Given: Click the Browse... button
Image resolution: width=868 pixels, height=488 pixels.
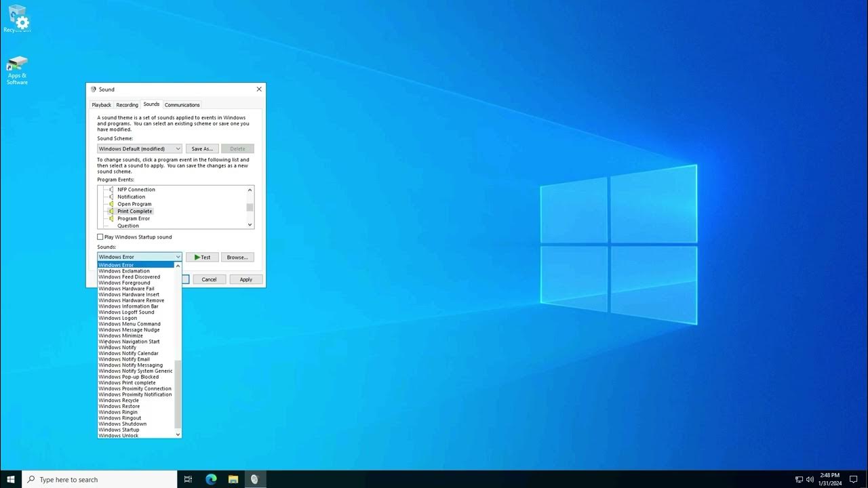Looking at the screenshot, I should point(237,257).
